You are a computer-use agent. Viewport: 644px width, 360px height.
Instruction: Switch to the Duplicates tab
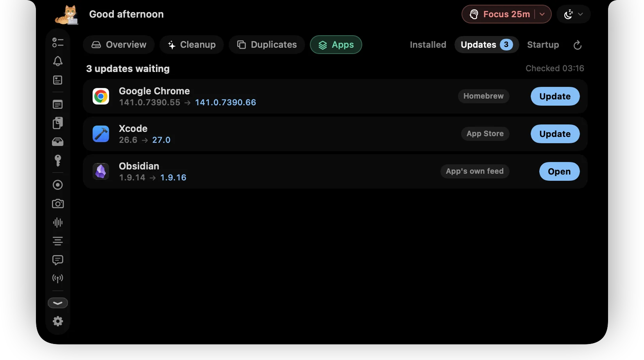pyautogui.click(x=267, y=45)
